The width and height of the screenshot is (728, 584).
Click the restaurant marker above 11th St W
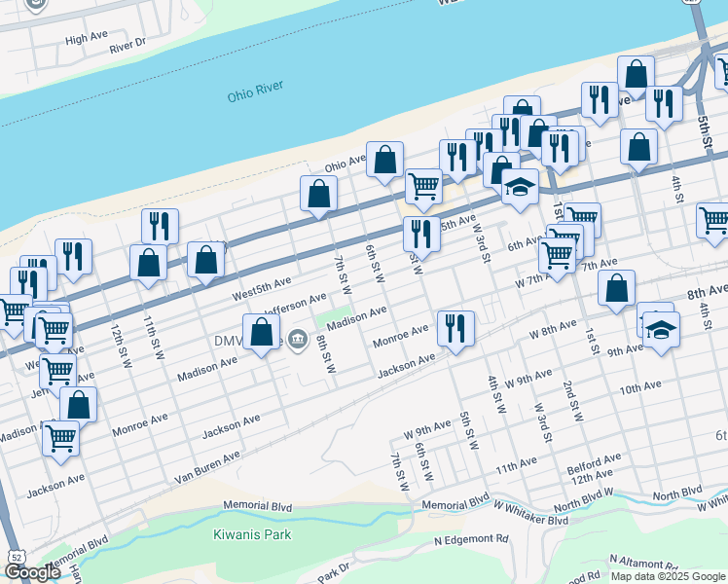pyautogui.click(x=160, y=226)
